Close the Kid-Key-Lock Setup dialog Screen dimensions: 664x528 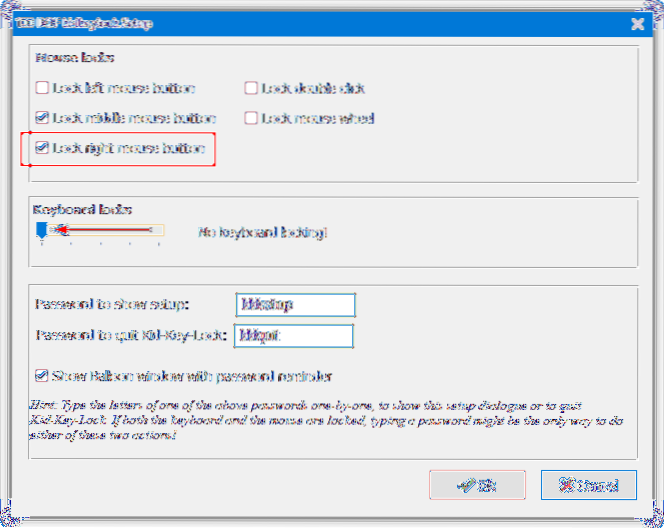point(636,20)
